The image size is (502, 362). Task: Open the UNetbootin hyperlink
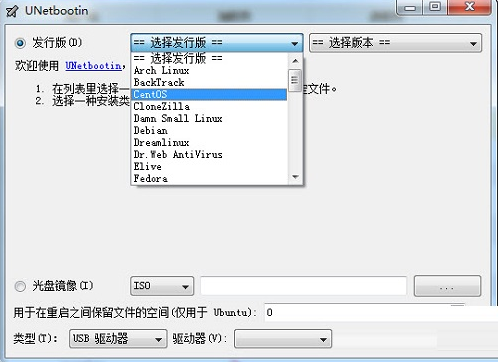93,66
